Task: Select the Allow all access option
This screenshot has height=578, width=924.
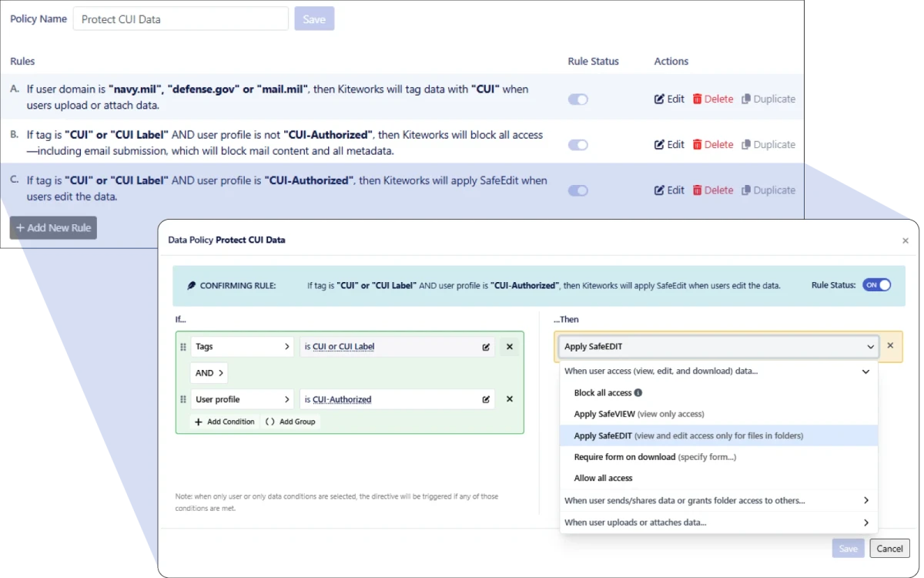Action: [x=718, y=478]
